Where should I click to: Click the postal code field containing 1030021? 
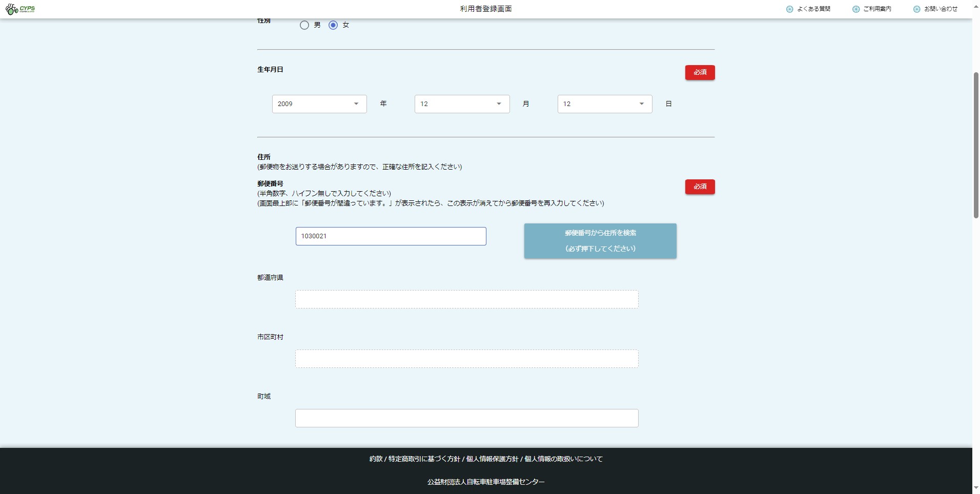coord(391,236)
